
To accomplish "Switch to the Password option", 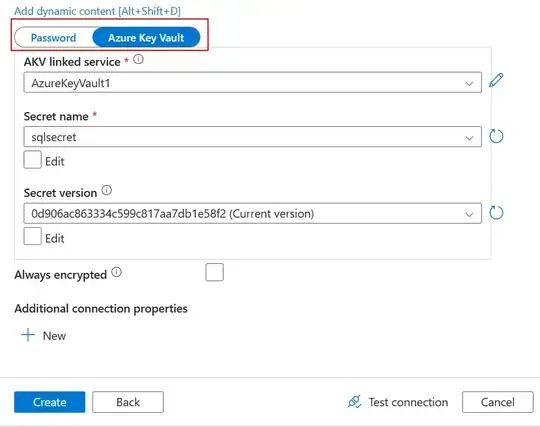I will (x=53, y=38).
